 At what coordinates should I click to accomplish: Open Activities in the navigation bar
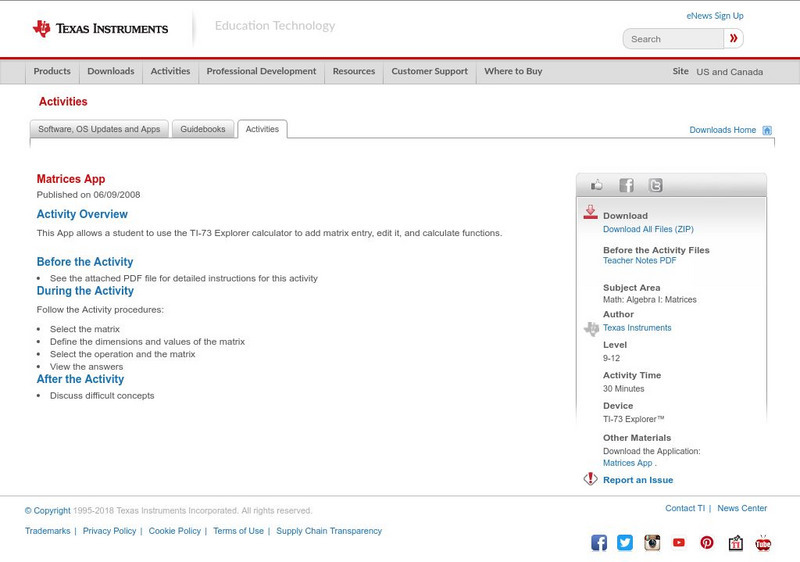[170, 71]
